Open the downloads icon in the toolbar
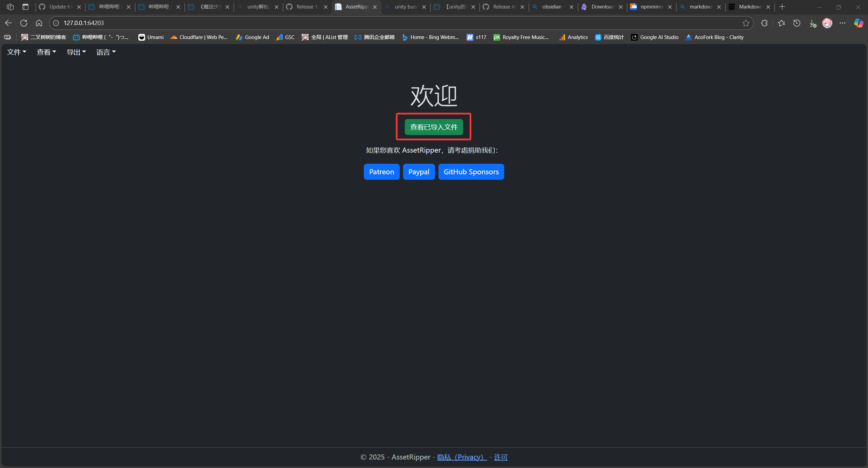 pos(812,23)
